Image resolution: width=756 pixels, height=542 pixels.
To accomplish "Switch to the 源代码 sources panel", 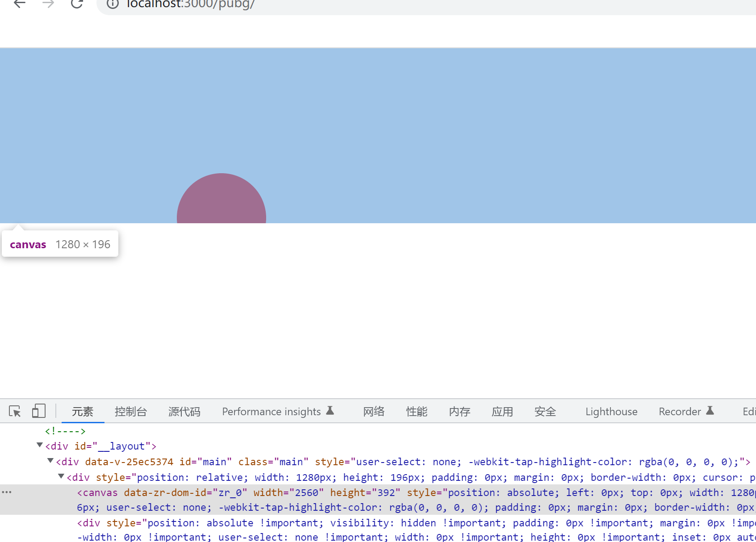I will (x=184, y=411).
